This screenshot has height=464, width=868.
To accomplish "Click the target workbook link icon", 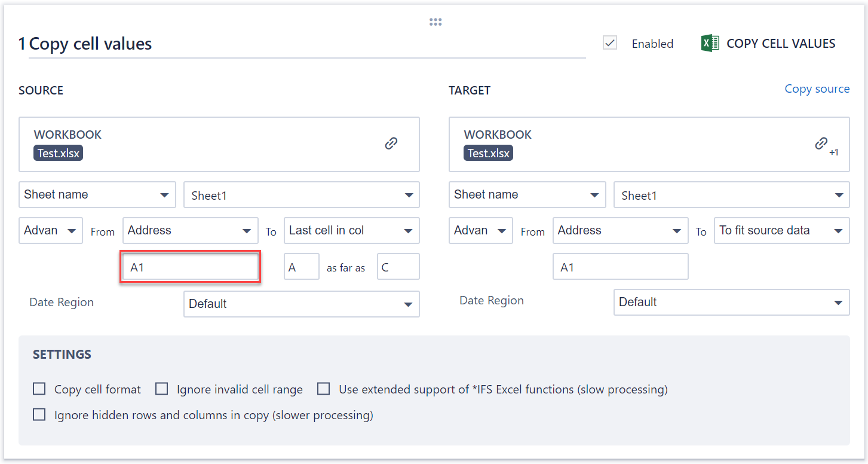I will click(x=821, y=144).
